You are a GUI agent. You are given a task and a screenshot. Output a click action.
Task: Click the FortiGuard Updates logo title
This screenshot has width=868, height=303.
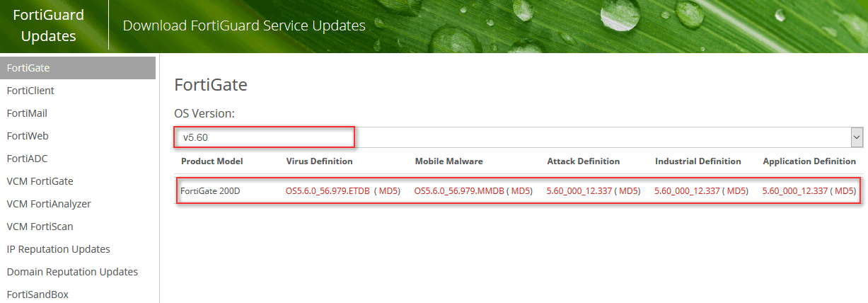49,25
